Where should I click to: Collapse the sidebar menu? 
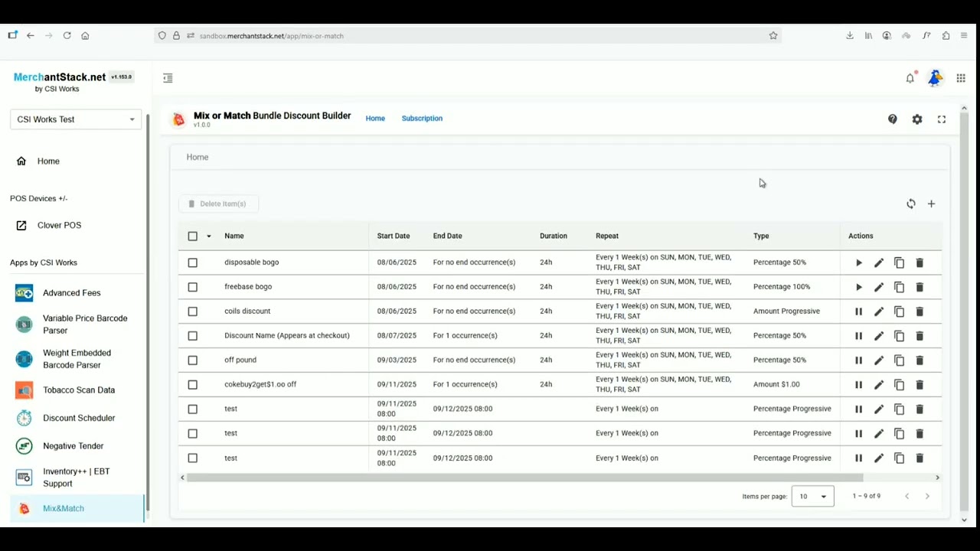click(x=168, y=78)
